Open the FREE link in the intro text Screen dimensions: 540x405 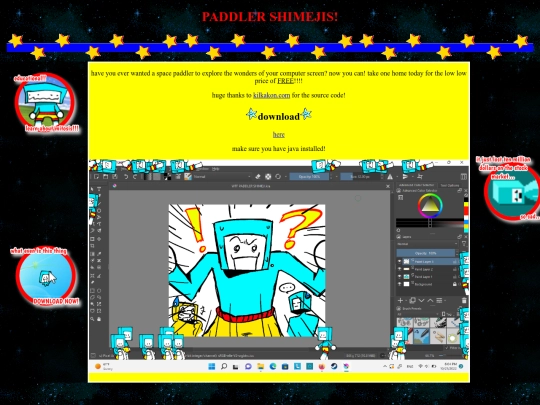click(x=285, y=81)
